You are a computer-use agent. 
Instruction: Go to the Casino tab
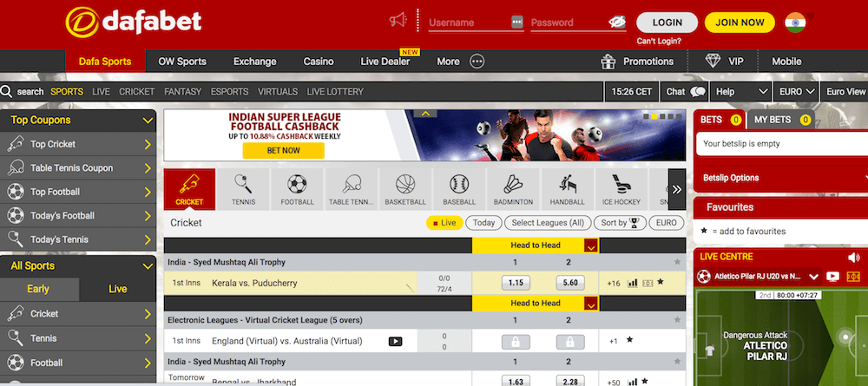click(x=319, y=62)
